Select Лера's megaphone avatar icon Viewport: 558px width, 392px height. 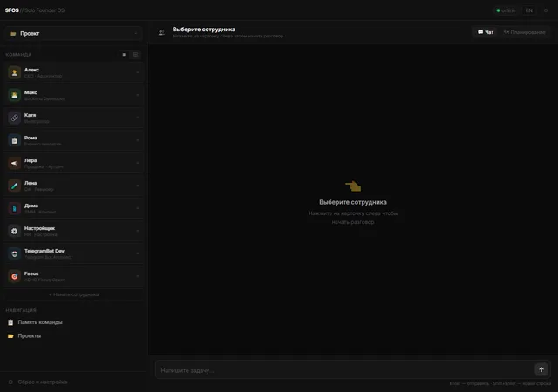[x=14, y=163]
